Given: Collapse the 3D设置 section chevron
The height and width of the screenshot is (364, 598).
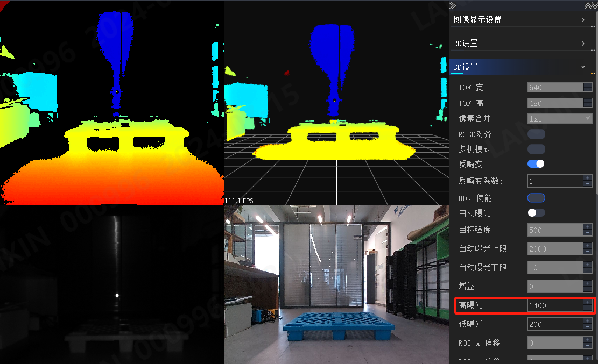Looking at the screenshot, I should pos(583,67).
